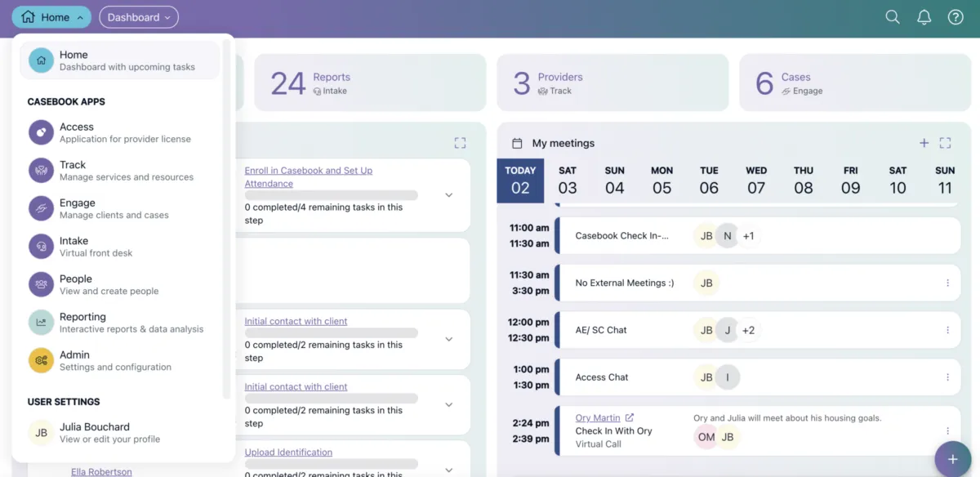Open the 24 Reports Intake card

[370, 82]
